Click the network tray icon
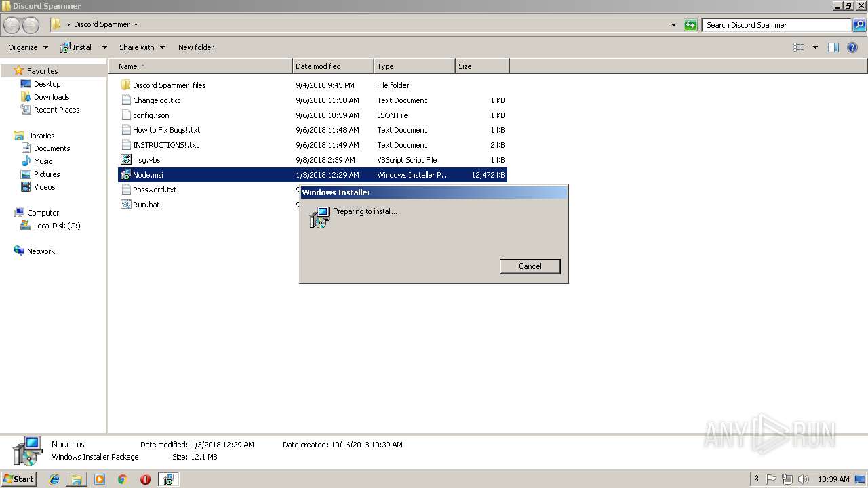 pos(787,479)
